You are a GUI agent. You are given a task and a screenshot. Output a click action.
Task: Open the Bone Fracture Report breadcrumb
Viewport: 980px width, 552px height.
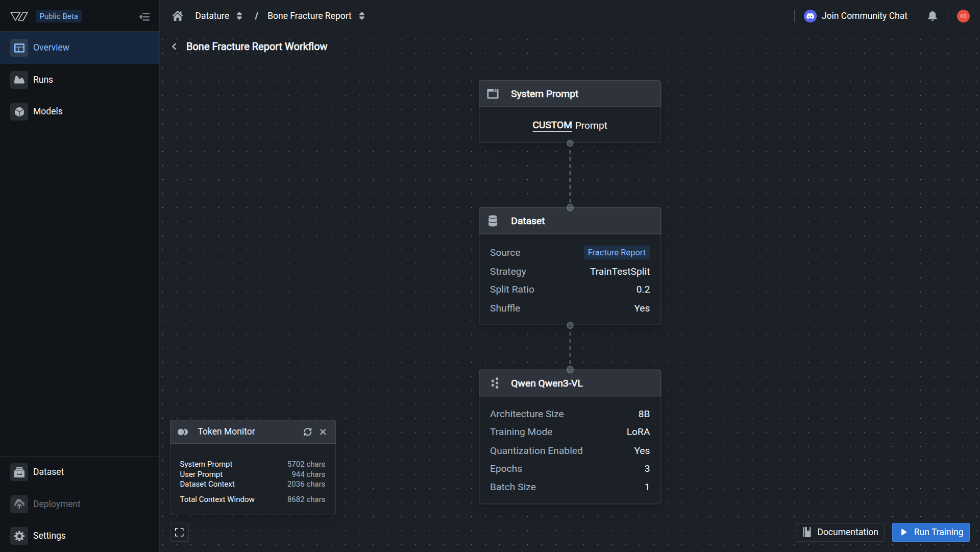coord(309,16)
